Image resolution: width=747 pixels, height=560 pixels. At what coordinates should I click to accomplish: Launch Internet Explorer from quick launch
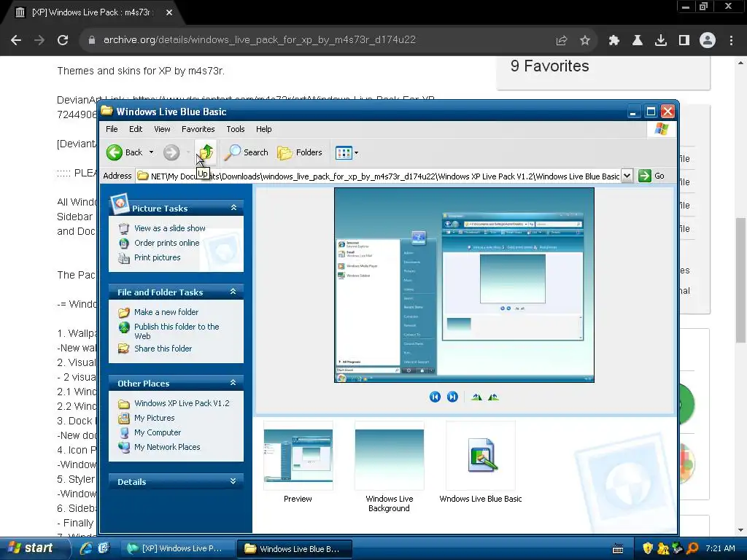point(86,548)
